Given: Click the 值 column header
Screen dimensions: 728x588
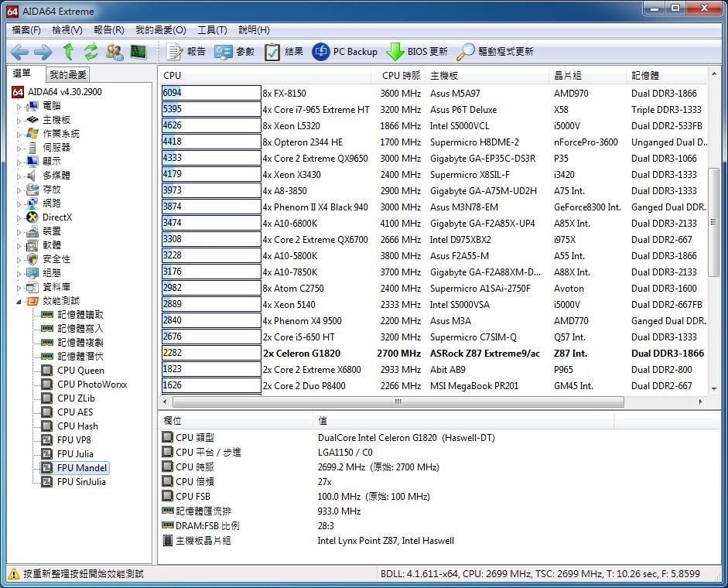Looking at the screenshot, I should tap(464, 421).
